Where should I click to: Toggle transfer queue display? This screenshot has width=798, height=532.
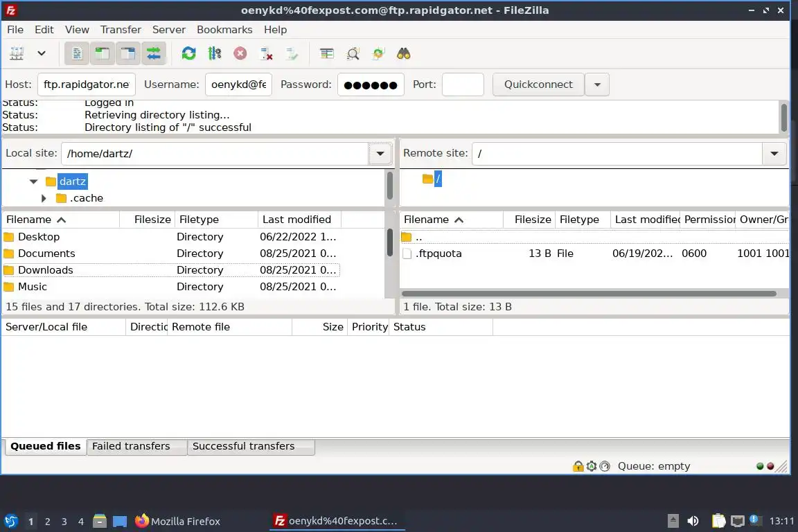point(153,53)
